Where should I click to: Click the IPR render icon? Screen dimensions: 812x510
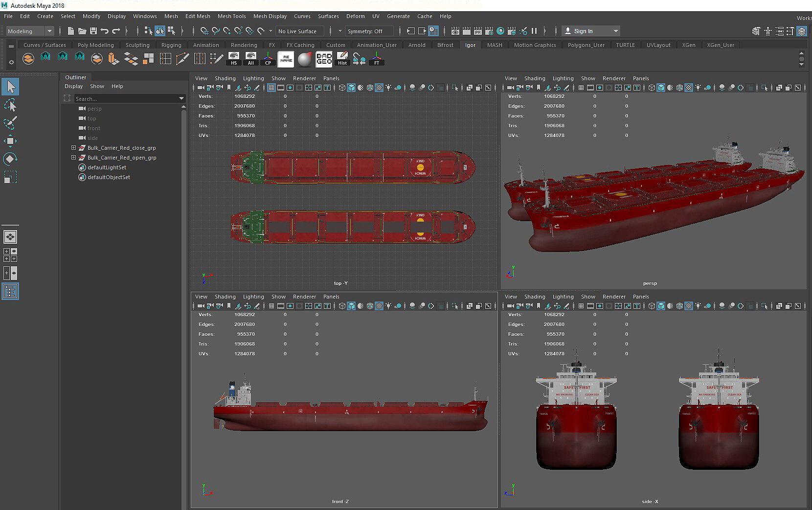477,31
